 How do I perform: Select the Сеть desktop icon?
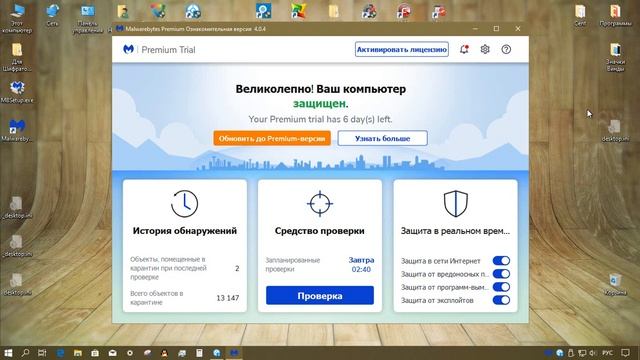pos(52,16)
